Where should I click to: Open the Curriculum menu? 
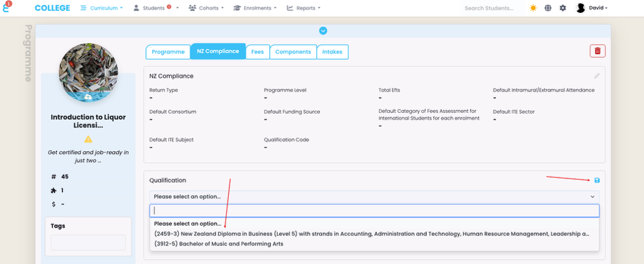101,8
